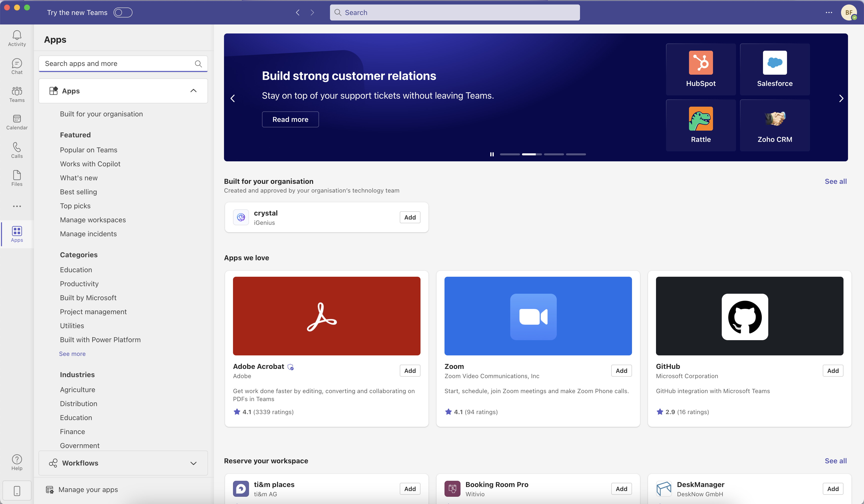This screenshot has height=504, width=864.
Task: Show next banner slide with right arrow
Action: click(x=841, y=99)
